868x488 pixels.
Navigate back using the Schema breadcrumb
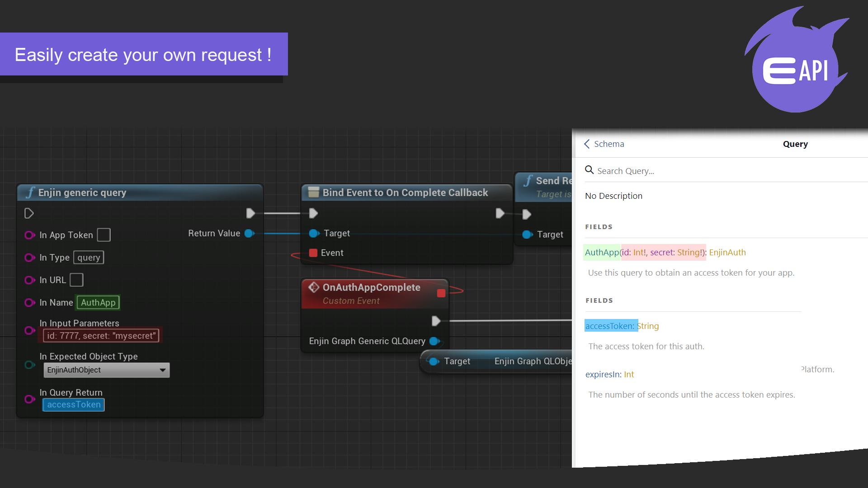(609, 144)
